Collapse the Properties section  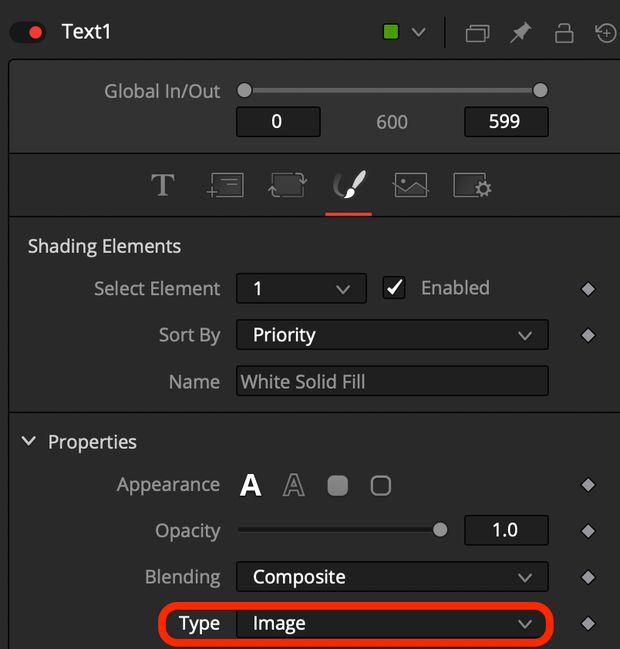tap(29, 441)
